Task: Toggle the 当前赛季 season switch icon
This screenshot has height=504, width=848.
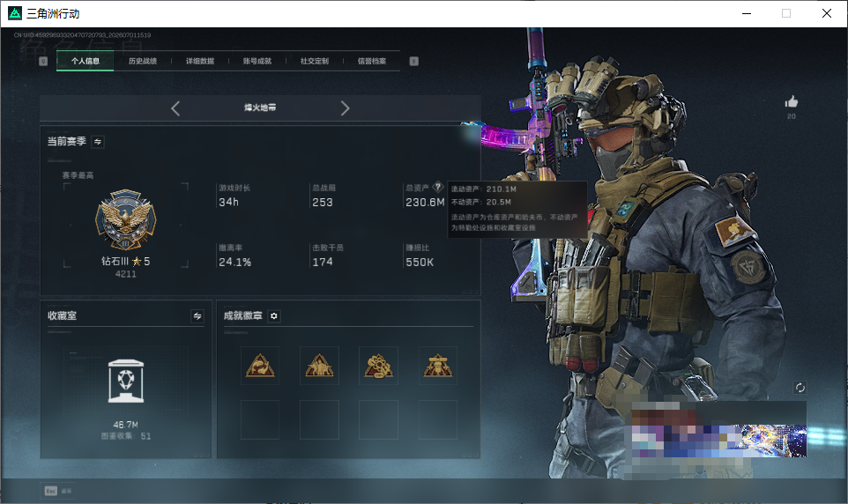Action: pos(98,142)
